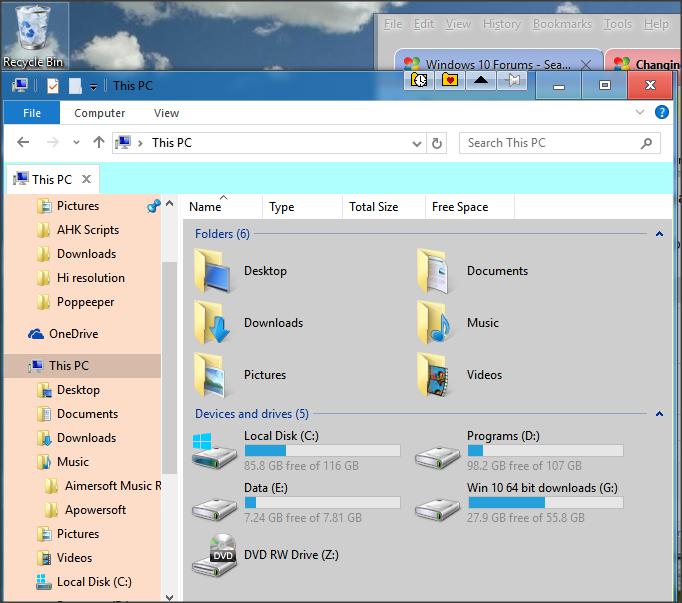Click the black up-triangle title bar button
This screenshot has width=682, height=603.
pyautogui.click(x=481, y=80)
